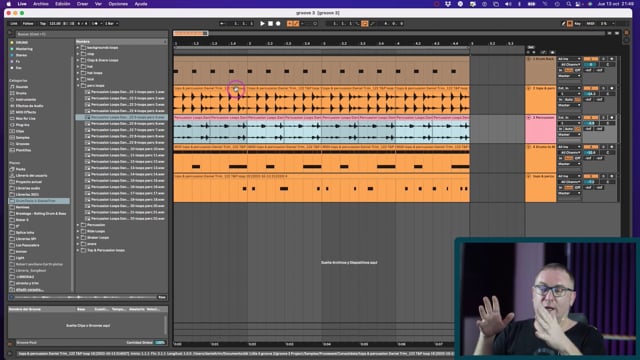
Task: Arm the Arrangement Record button
Action: click(278, 24)
